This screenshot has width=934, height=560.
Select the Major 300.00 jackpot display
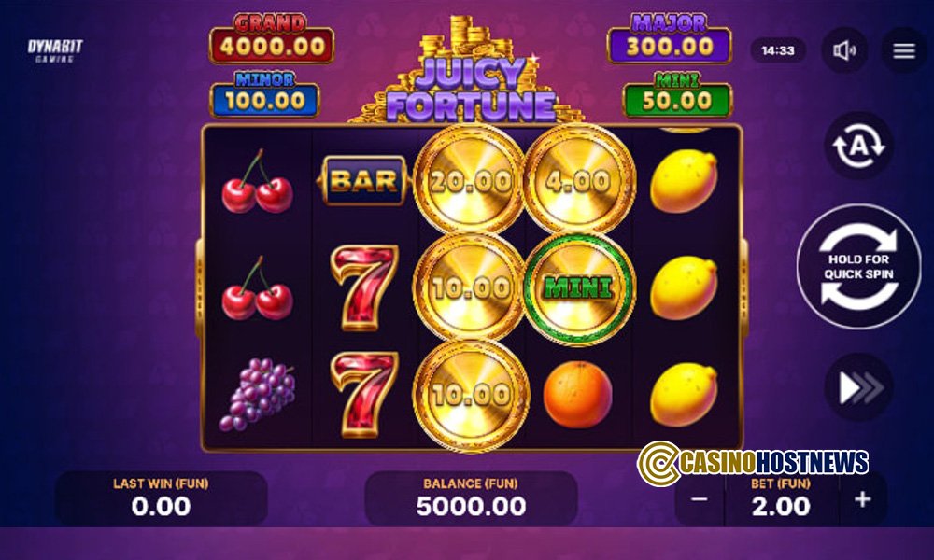[669, 39]
